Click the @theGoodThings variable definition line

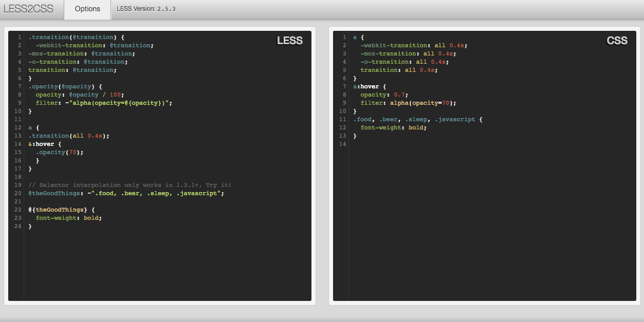[x=126, y=193]
